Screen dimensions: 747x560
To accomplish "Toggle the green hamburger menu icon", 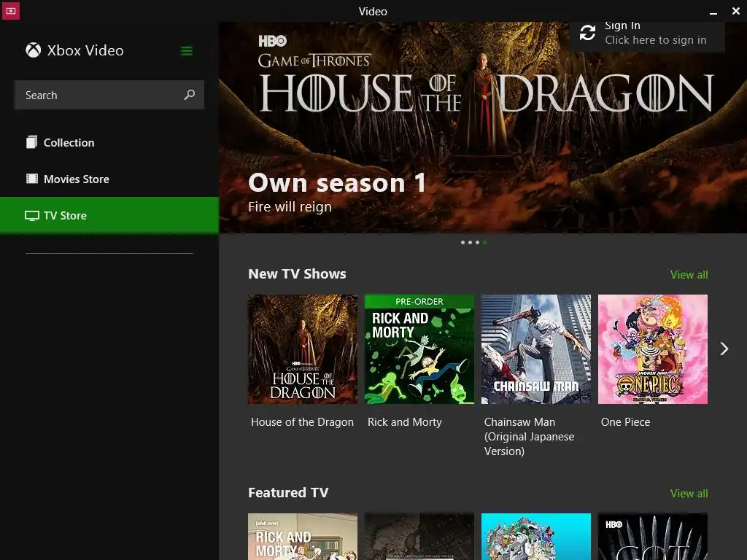I will [x=186, y=50].
